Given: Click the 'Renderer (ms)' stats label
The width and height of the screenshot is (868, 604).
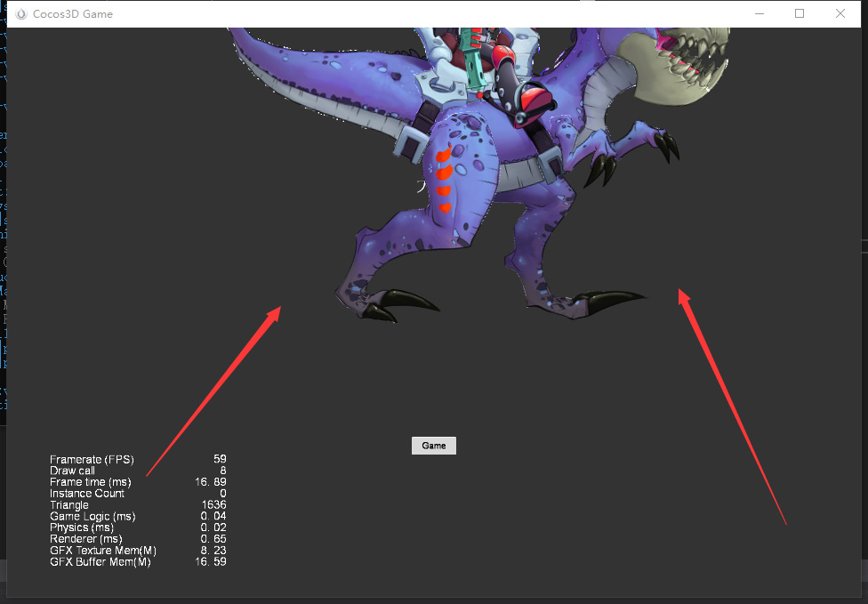Looking at the screenshot, I should [x=85, y=539].
